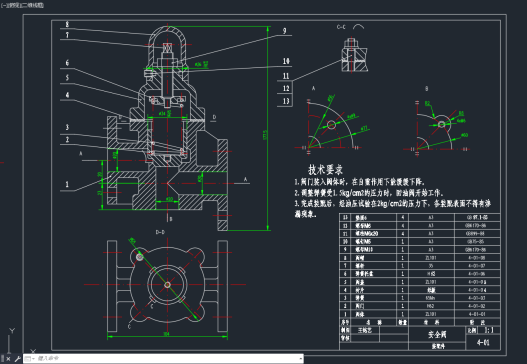
Task: Select drawing number '4-01' in title block
Action: point(483,342)
